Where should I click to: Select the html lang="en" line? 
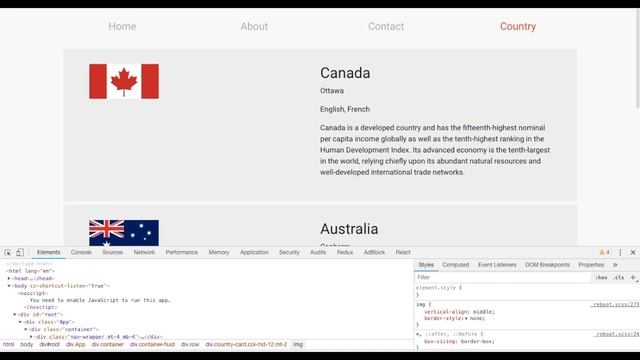(x=31, y=271)
